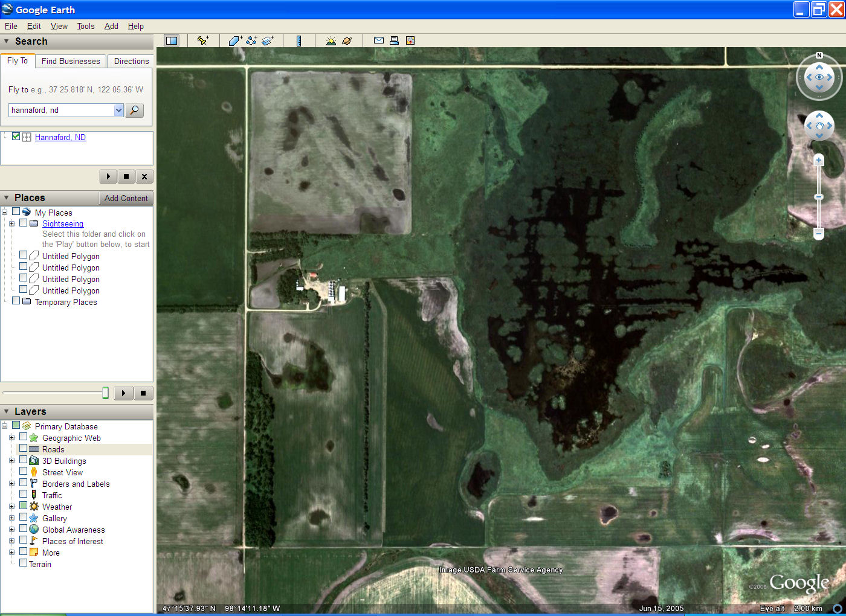Image resolution: width=846 pixels, height=616 pixels.
Task: Select the Global Awareness layer row
Action: point(73,530)
